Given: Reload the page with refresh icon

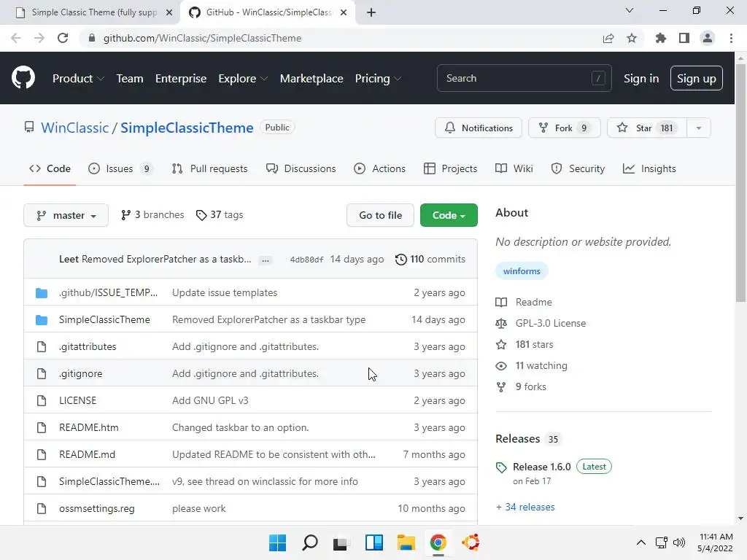Looking at the screenshot, I should click(x=63, y=38).
